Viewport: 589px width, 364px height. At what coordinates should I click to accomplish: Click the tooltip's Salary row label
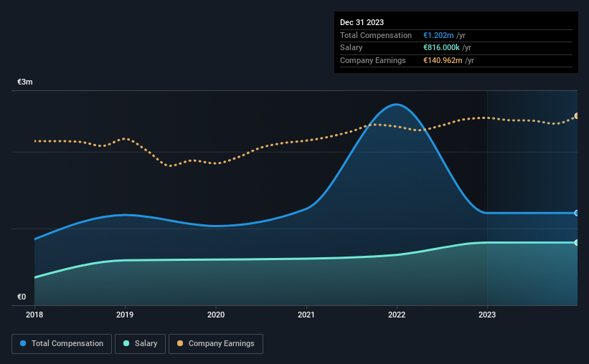click(352, 48)
